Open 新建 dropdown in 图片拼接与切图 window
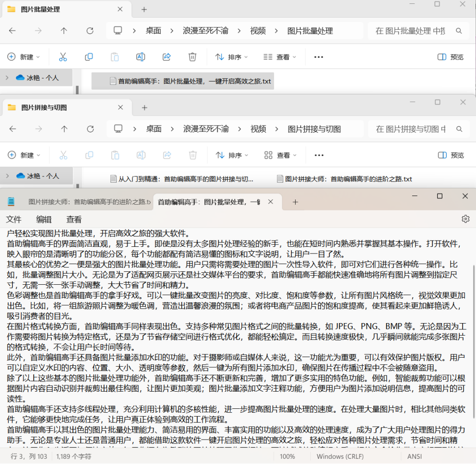 coord(24,155)
